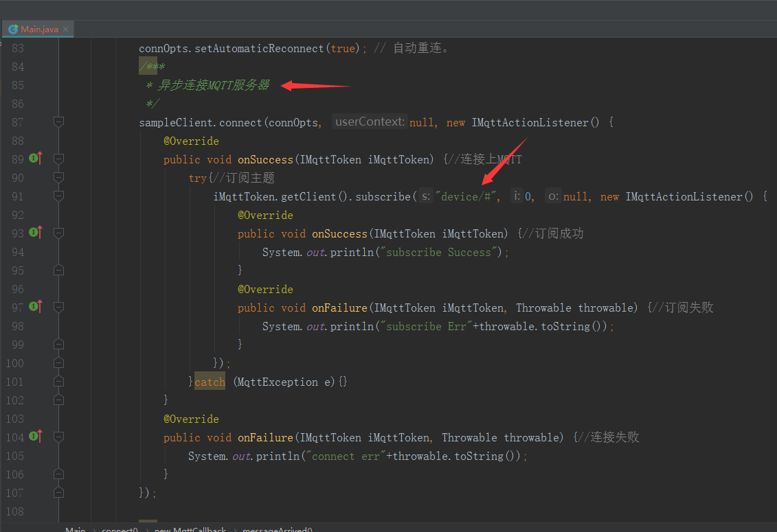777x532 pixels.
Task: Click the @Override annotation on line 96
Action: pos(266,289)
